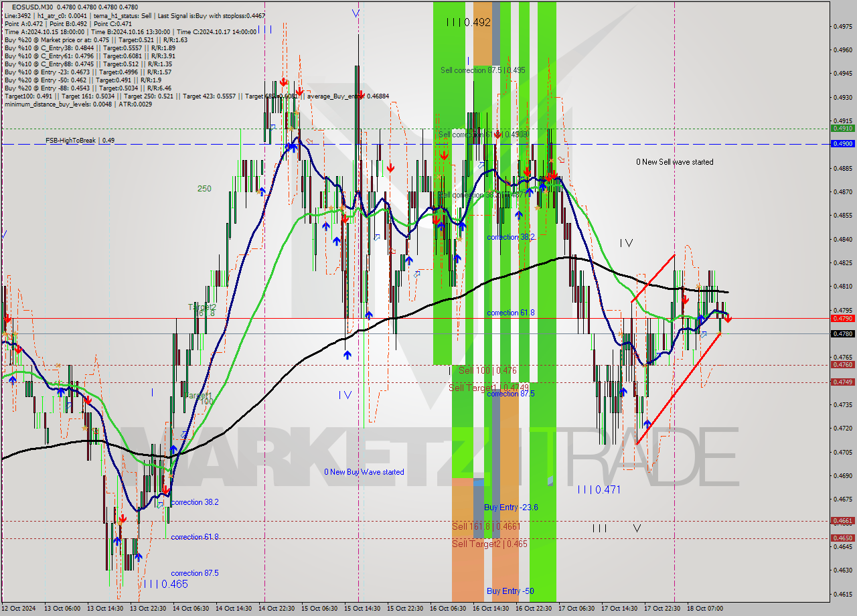The height and width of the screenshot is (616, 857).
Task: Click the '0 New Buy Wave started' annotation
Action: point(364,472)
